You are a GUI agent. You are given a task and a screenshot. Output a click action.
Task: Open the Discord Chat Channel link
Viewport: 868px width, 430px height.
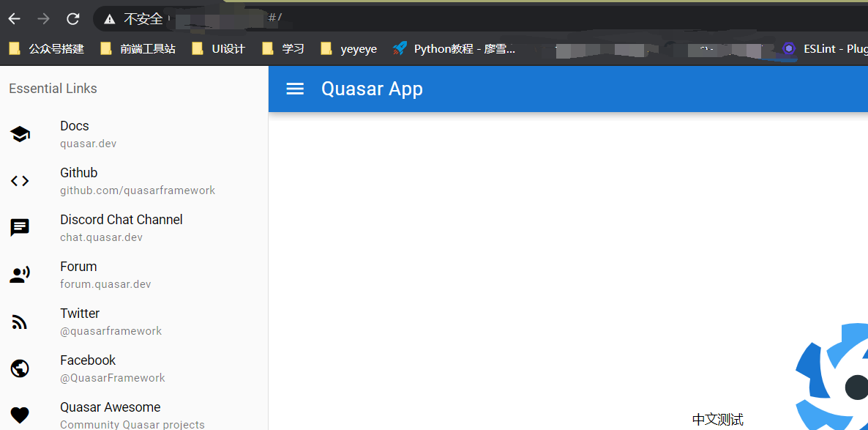click(x=121, y=220)
